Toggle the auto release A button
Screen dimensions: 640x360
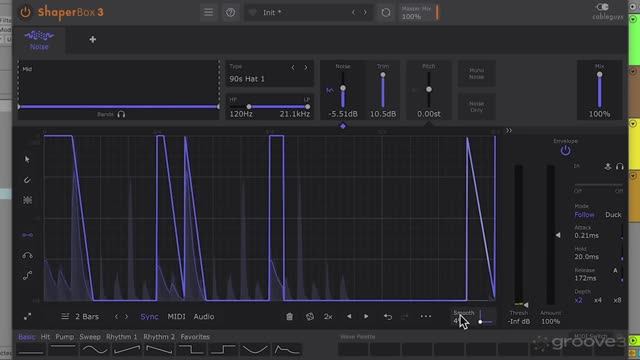(x=615, y=271)
